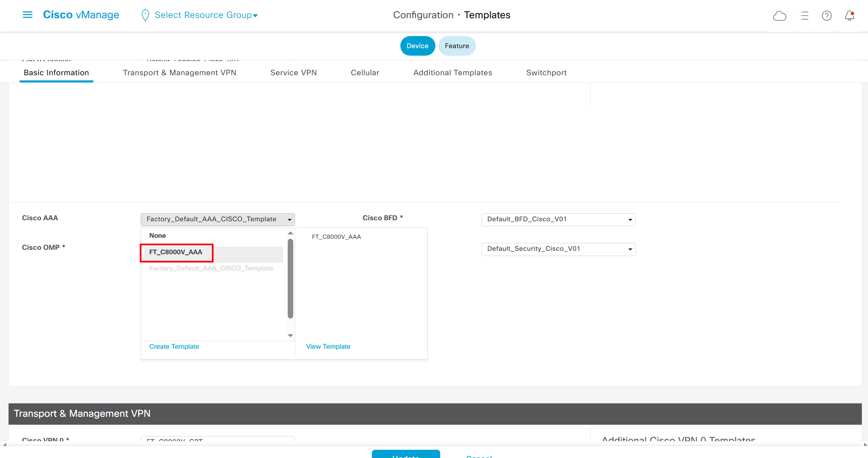The image size is (868, 458).
Task: Click the Cisco vManage logo
Action: point(81,15)
